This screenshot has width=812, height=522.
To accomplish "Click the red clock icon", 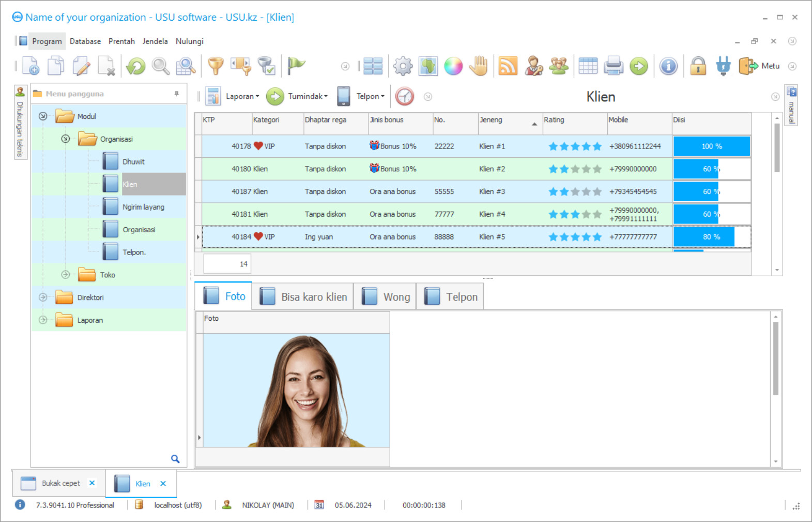I will coord(405,96).
